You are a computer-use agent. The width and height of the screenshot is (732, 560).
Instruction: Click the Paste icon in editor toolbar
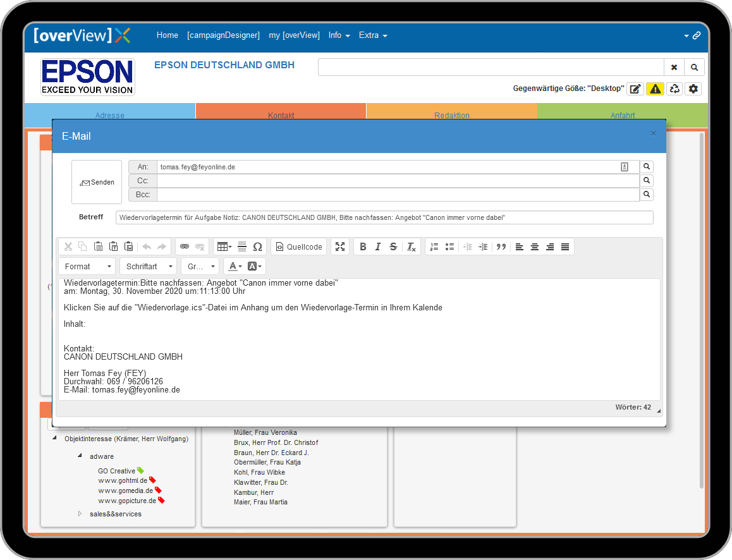pos(98,247)
